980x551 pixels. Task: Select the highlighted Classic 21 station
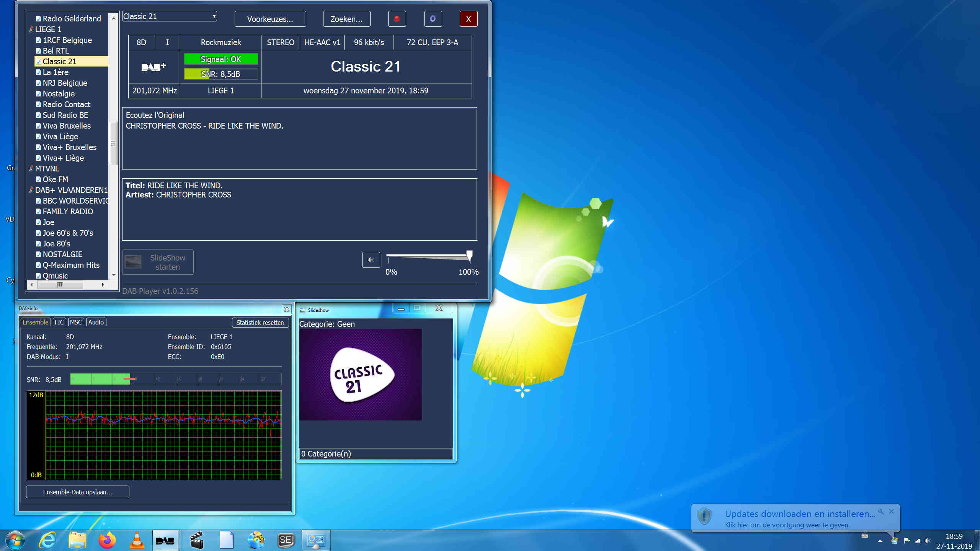(71, 61)
